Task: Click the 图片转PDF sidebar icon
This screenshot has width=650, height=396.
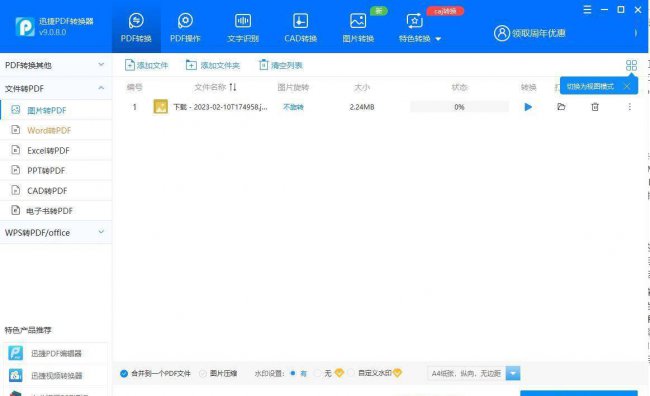Action: [16, 110]
